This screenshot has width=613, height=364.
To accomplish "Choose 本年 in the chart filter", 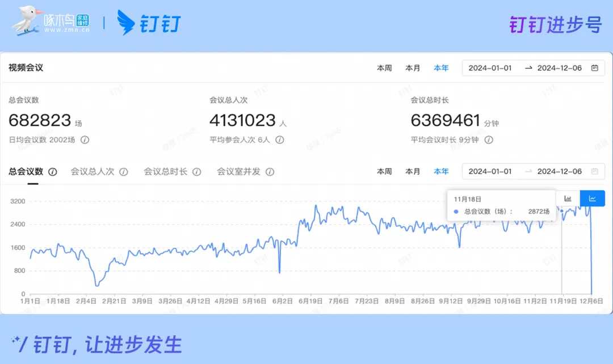I will pyautogui.click(x=441, y=171).
